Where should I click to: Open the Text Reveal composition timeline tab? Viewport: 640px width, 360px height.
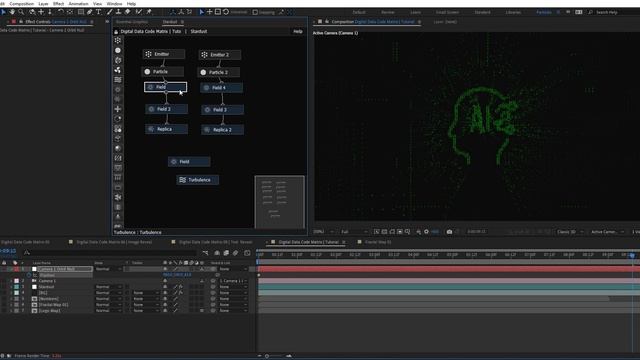point(216,242)
